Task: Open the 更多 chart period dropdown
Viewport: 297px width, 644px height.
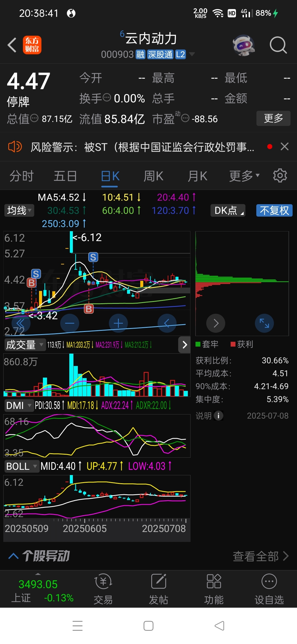Action: tap(244, 176)
